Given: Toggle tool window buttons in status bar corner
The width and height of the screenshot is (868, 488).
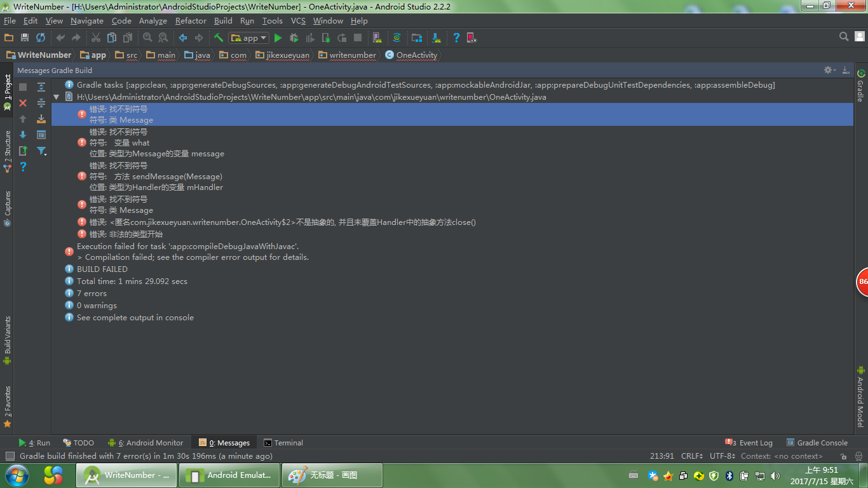Looking at the screenshot, I should click(x=10, y=456).
